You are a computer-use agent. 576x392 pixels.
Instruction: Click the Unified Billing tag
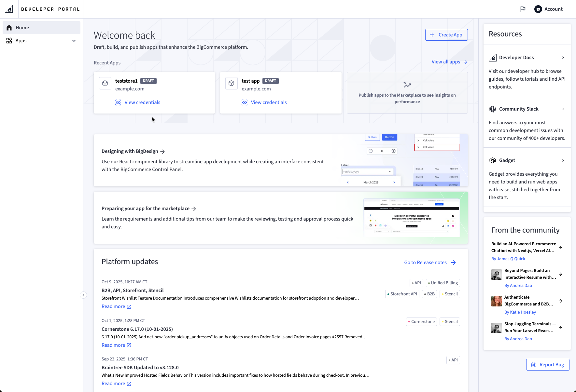pyautogui.click(x=443, y=283)
